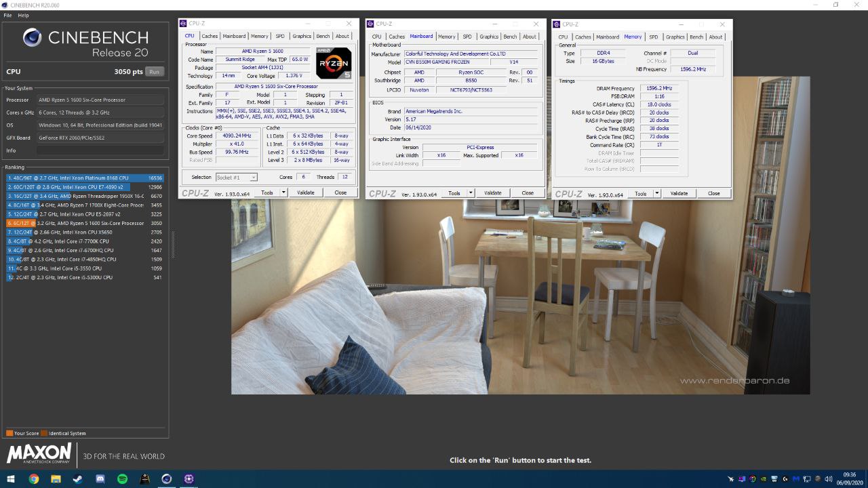
Task: Switch to CPU-Z via its taskbar icon
Action: [x=189, y=479]
